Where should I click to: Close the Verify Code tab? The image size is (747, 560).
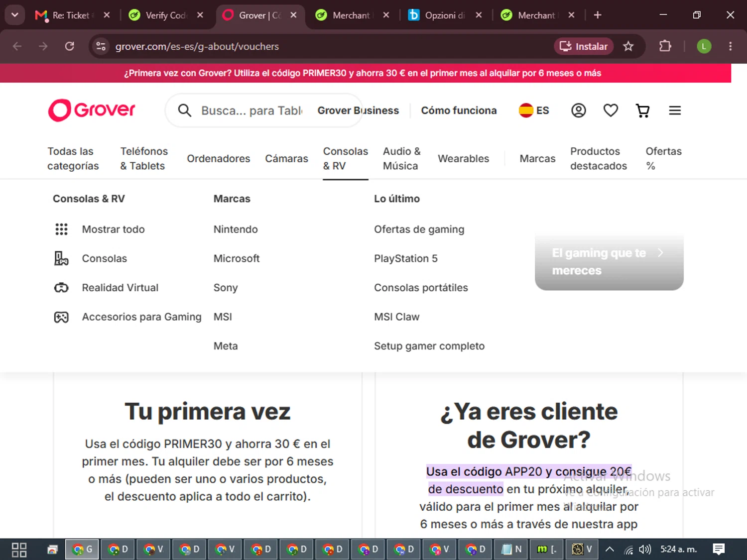coord(200,15)
